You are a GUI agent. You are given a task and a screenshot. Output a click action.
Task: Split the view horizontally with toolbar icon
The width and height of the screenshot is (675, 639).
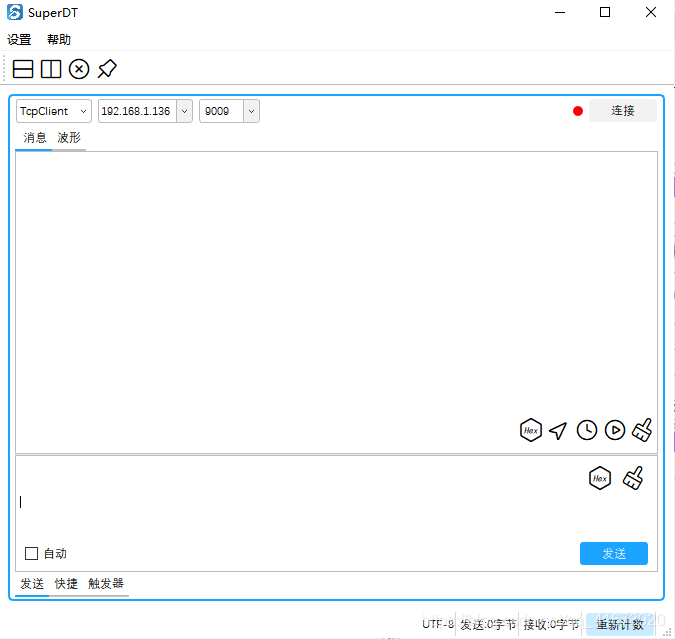tap(23, 69)
